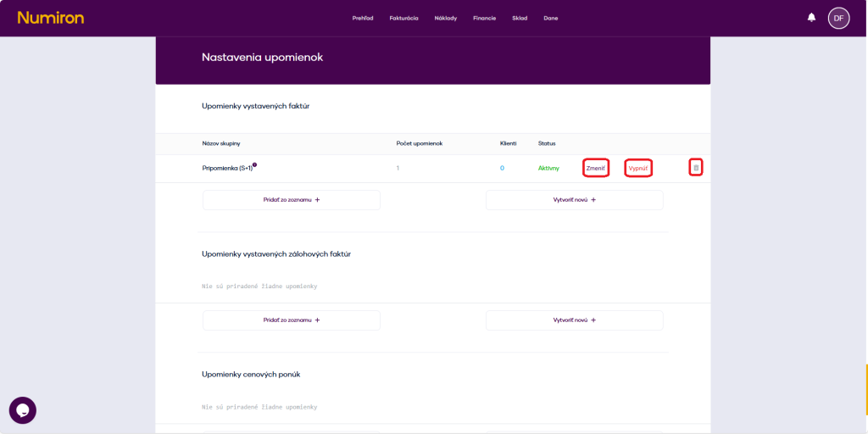Go to the Náklady section
The image size is (868, 434).
445,18
